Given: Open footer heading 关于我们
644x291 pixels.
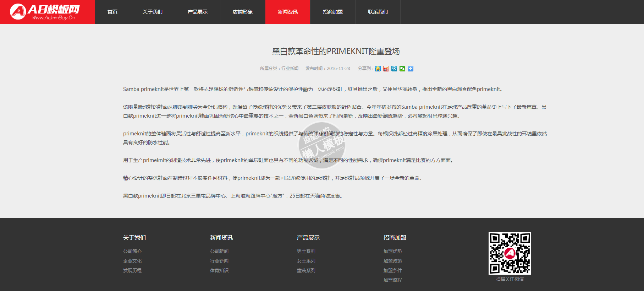Looking at the screenshot, I should coord(134,238).
